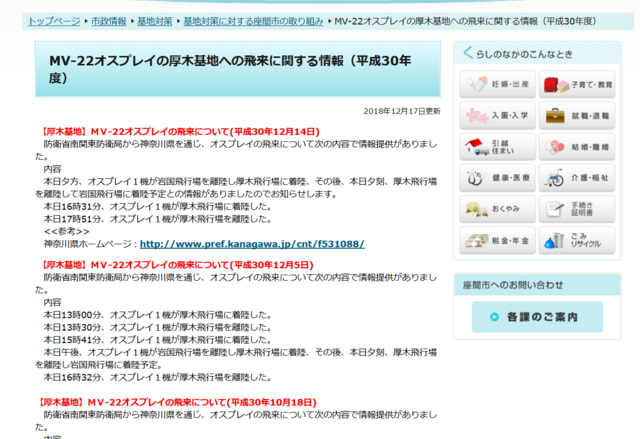Image resolution: width=640 pixels, height=439 pixels.
Task: Select the 入園・入学 cherry blossom icon
Action: pyautogui.click(x=497, y=116)
